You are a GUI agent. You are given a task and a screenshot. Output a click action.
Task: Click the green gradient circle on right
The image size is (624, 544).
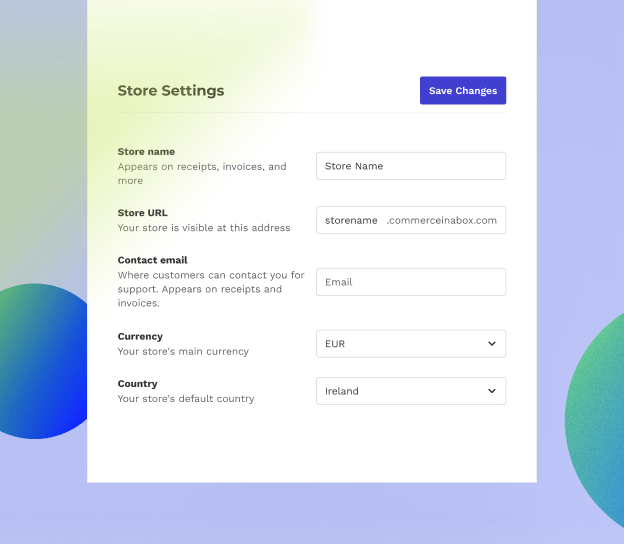[598, 420]
